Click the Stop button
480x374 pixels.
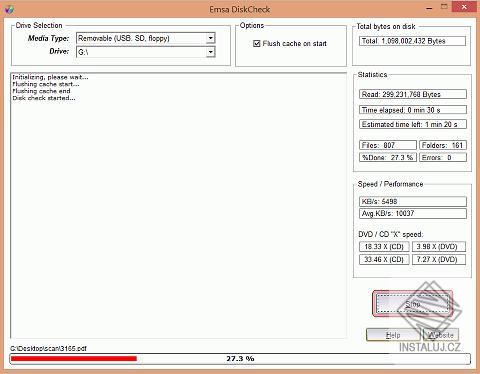coord(413,304)
